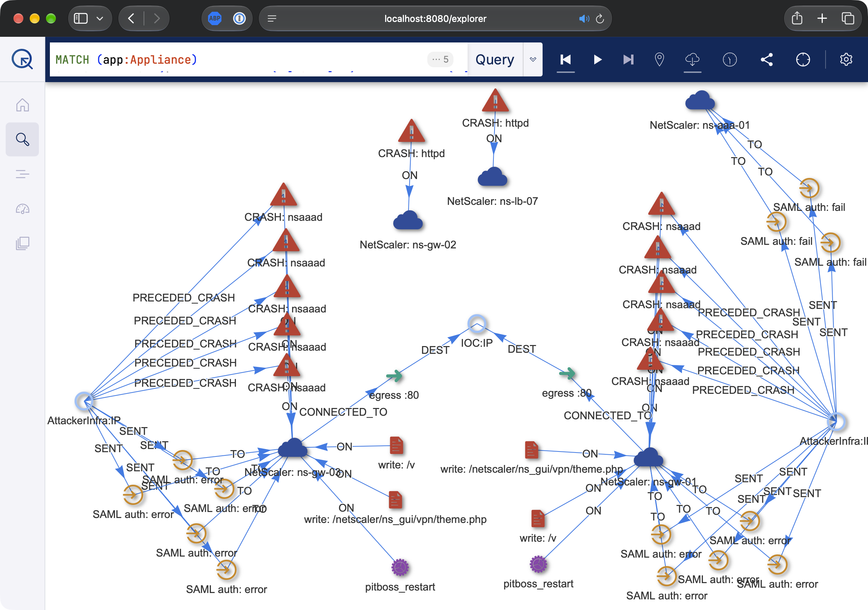868x610 pixels.
Task: Click the clock historical time icon
Action: [730, 59]
